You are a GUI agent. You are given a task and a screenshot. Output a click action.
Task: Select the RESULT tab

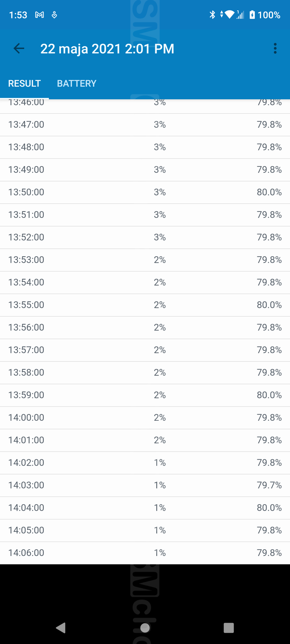24,83
